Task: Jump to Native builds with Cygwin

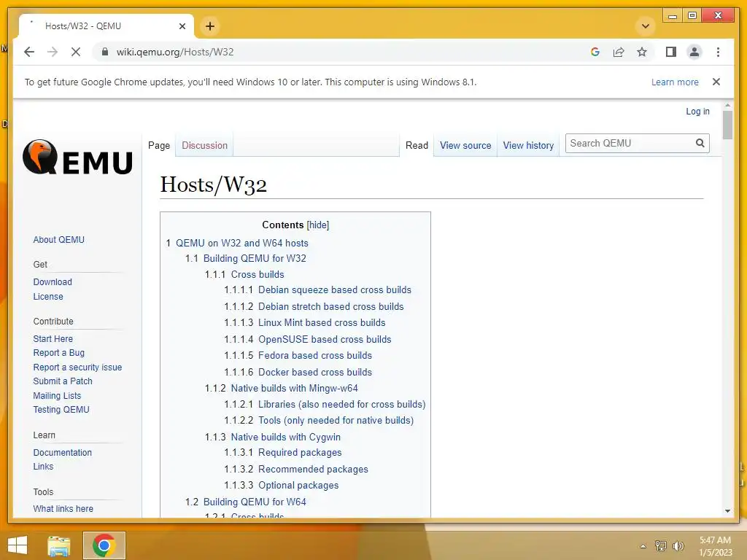Action: [x=286, y=437]
